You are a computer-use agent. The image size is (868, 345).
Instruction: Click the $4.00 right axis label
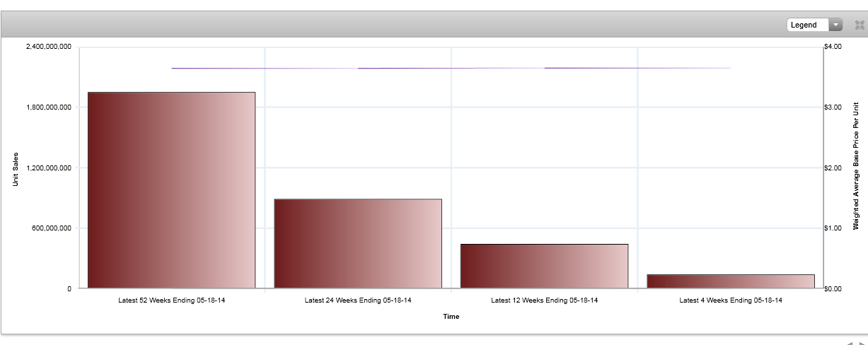click(x=833, y=47)
